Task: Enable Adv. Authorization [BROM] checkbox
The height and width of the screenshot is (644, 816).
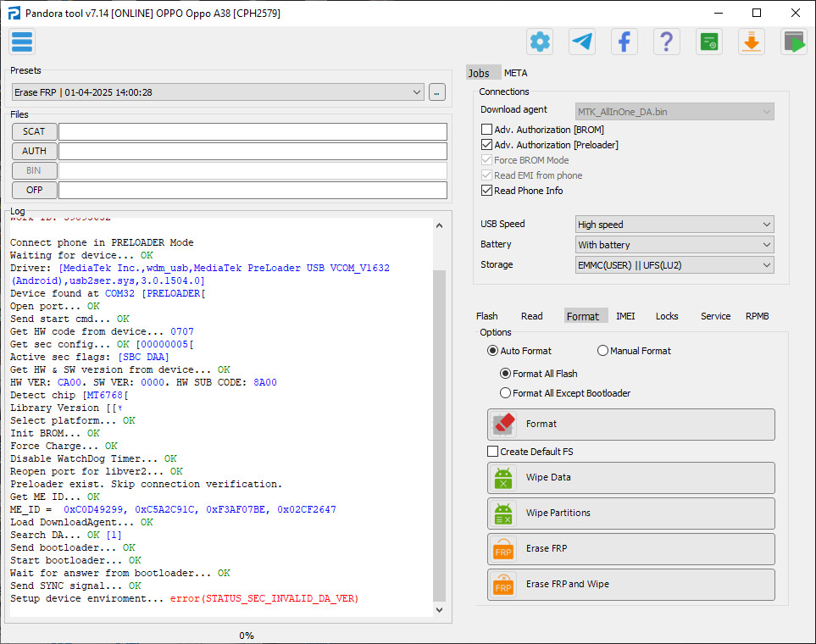Action: 486,129
